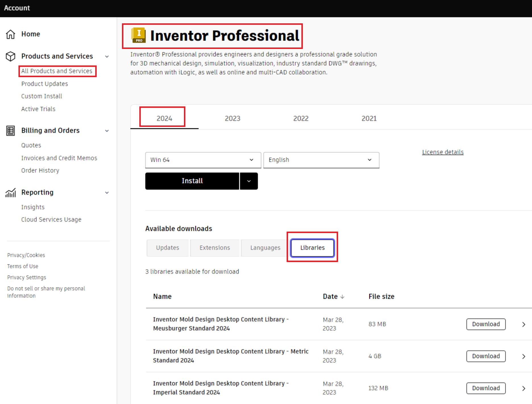Open Custom Install in sidebar
Viewport: 532px width, 404px height.
tap(42, 96)
